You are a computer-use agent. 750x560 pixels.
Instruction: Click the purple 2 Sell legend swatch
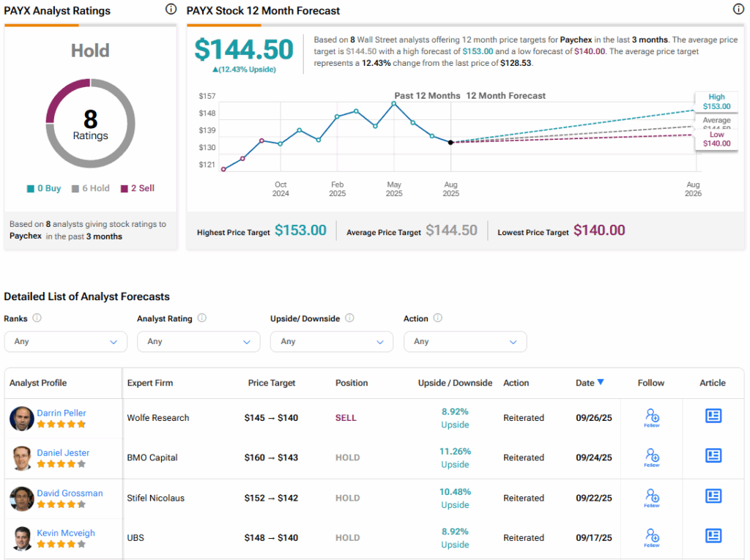[125, 188]
